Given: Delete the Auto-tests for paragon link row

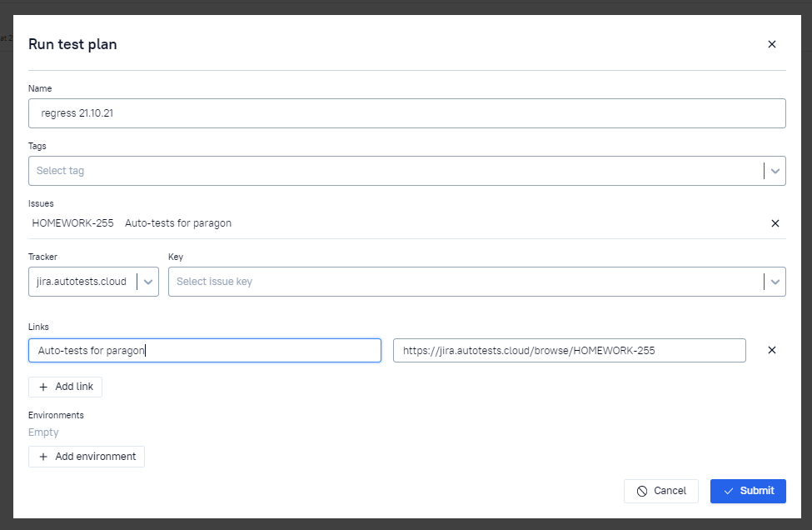Looking at the screenshot, I should [x=771, y=350].
